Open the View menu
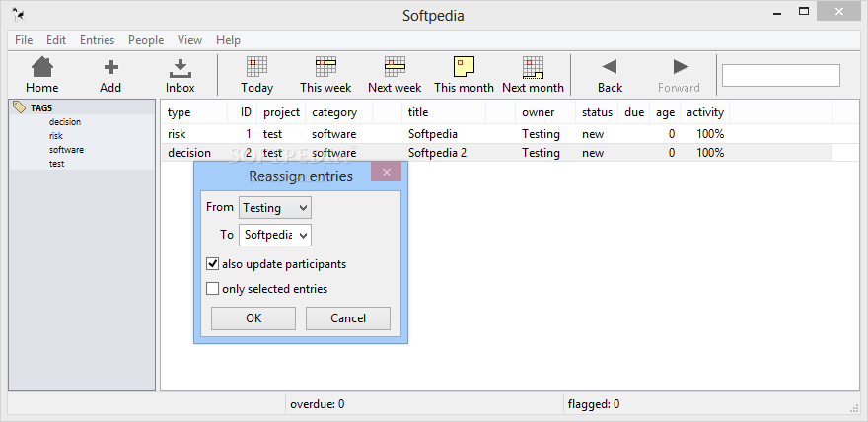Viewport: 868px width, 422px height. click(x=189, y=40)
